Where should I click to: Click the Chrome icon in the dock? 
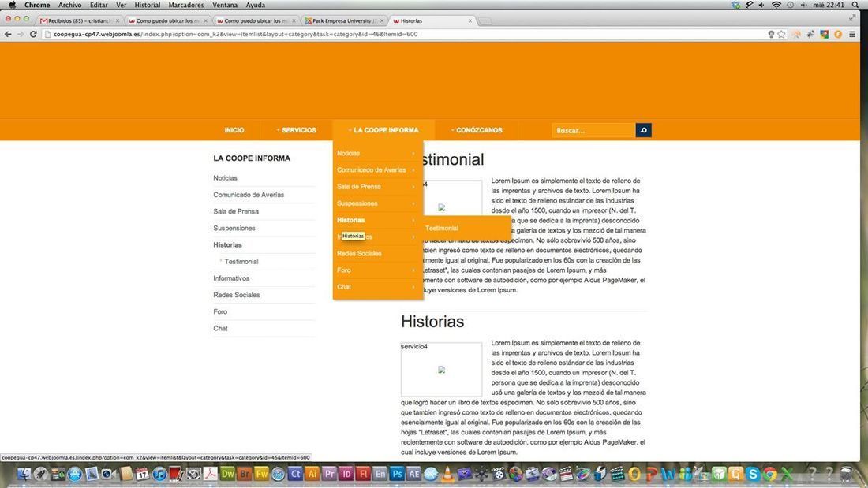[769, 474]
